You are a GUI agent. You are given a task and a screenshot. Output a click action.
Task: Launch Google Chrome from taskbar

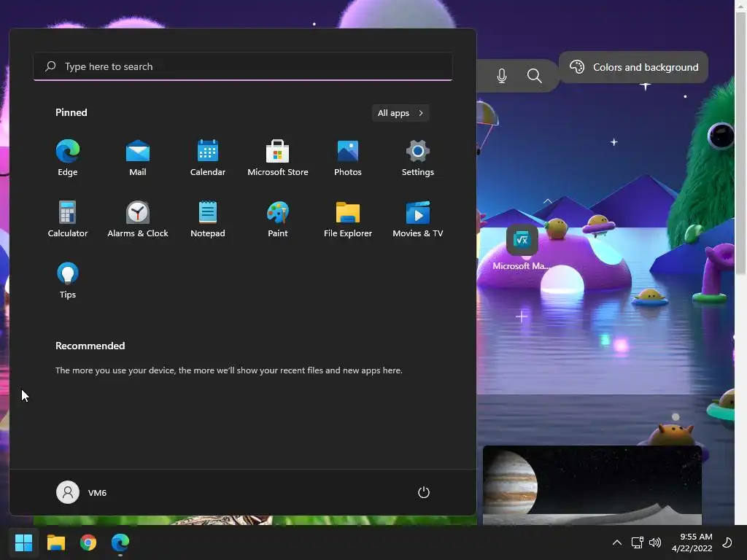pos(88,542)
